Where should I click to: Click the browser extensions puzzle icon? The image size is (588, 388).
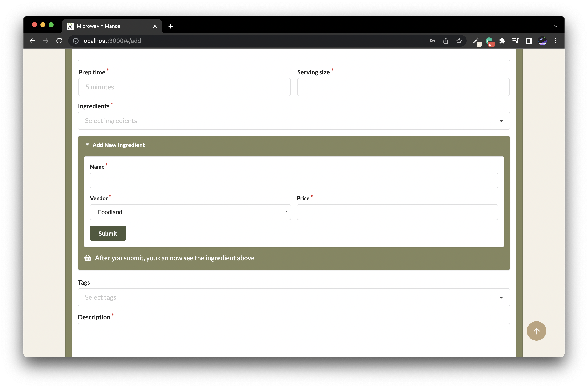[x=502, y=41]
